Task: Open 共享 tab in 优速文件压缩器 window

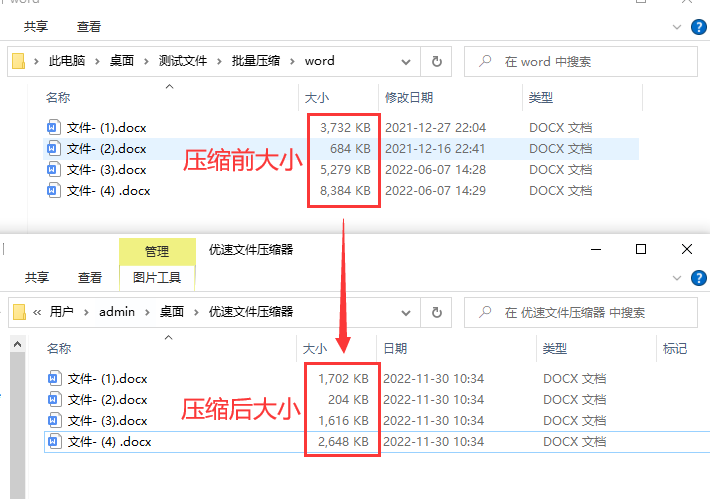Action: [37, 277]
